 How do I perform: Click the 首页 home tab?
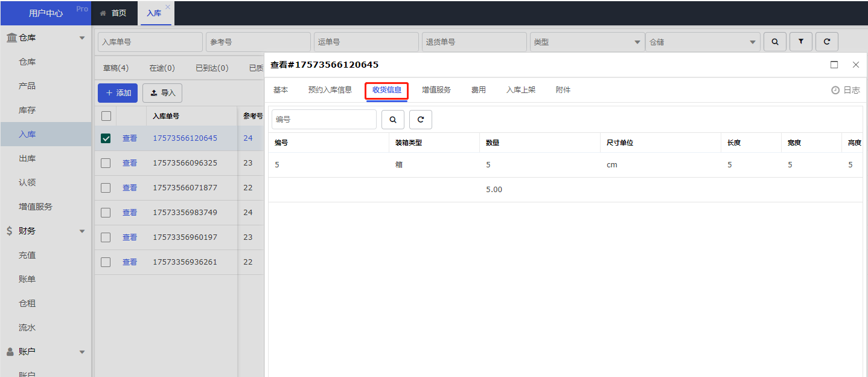coord(113,13)
